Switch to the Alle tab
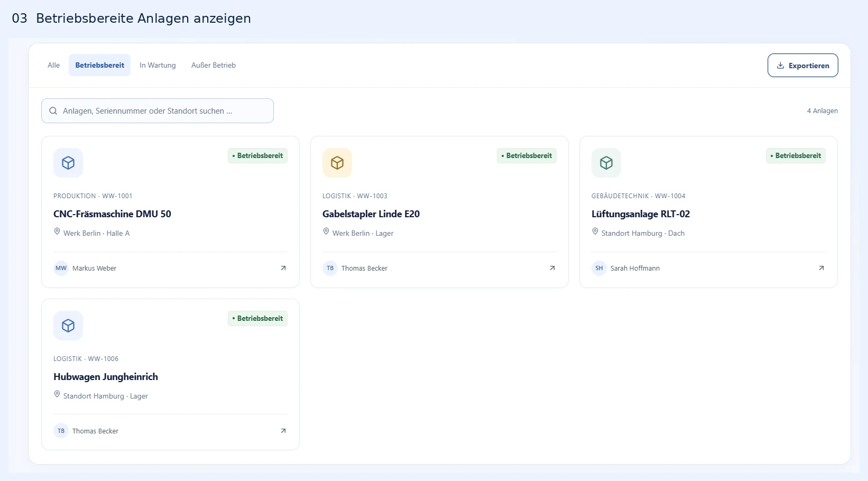868x481 pixels. (x=54, y=65)
